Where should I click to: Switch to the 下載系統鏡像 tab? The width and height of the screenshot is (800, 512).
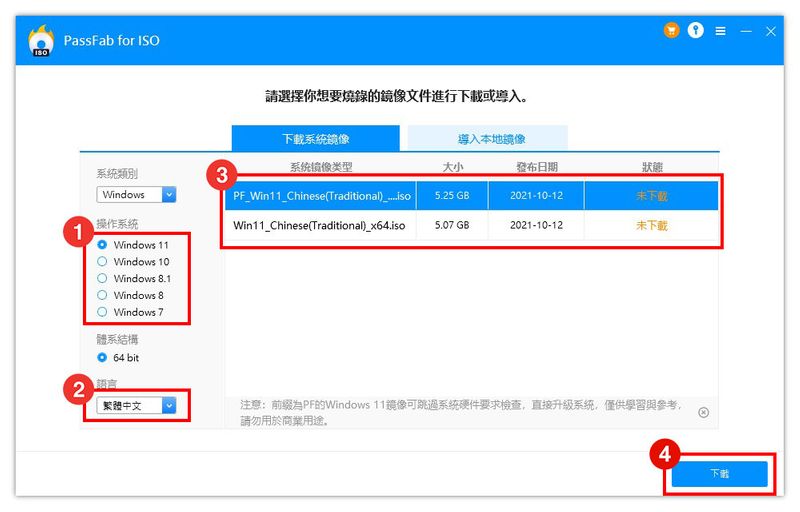(316, 139)
